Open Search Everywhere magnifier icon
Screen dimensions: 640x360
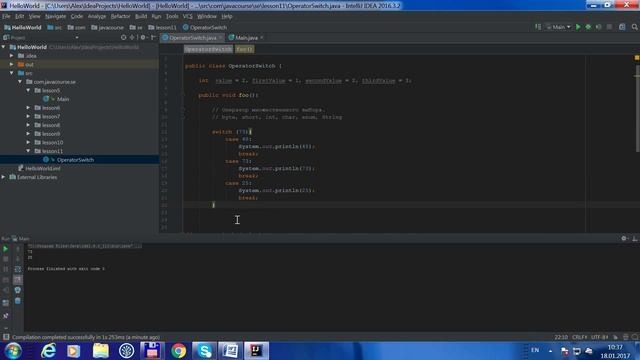[635, 27]
